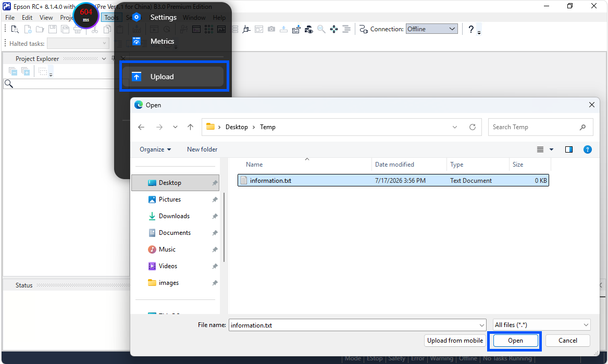Click the question mark help icon in Epson toolbar
Viewport: 608px width, 364px height.
click(471, 29)
